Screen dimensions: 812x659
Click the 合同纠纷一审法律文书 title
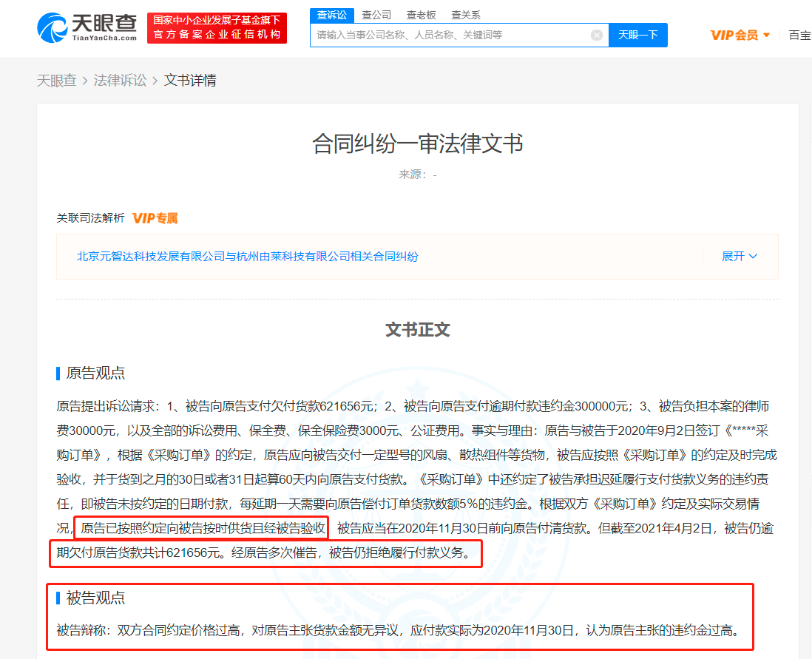coord(417,143)
